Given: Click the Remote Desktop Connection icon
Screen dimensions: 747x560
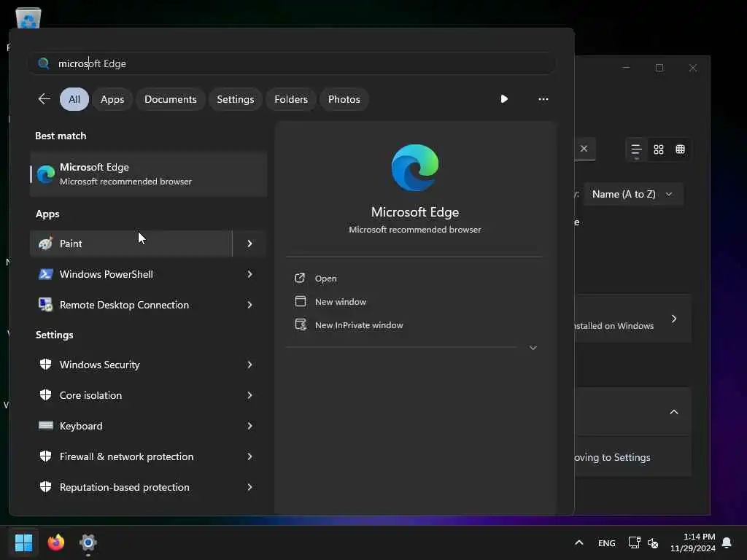Looking at the screenshot, I should [46, 305].
